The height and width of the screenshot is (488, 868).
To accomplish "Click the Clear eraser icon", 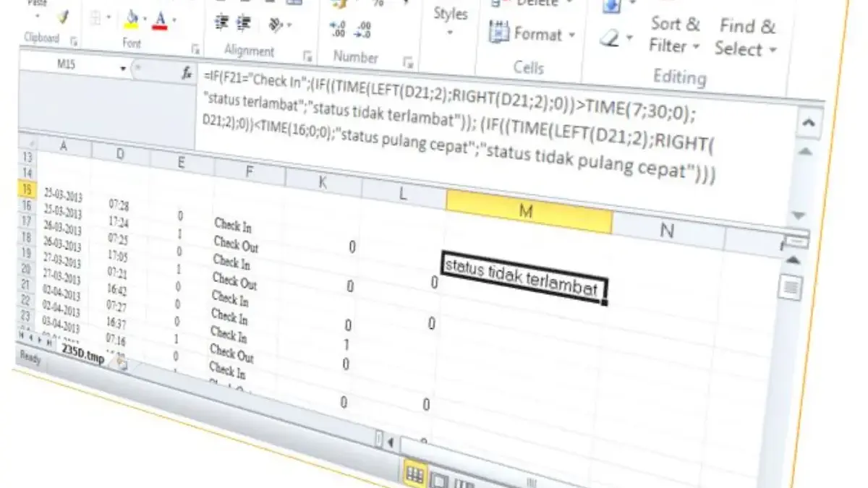I will [x=610, y=38].
